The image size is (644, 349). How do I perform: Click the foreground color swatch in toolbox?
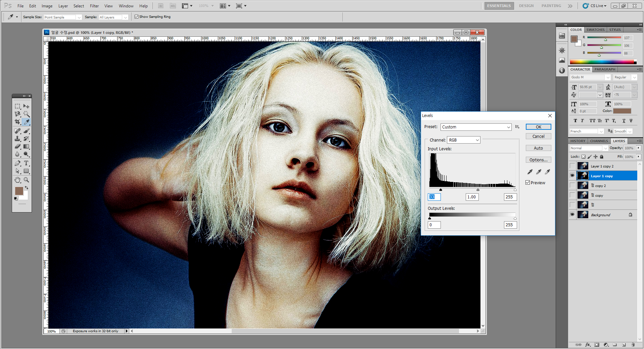pos(19,191)
